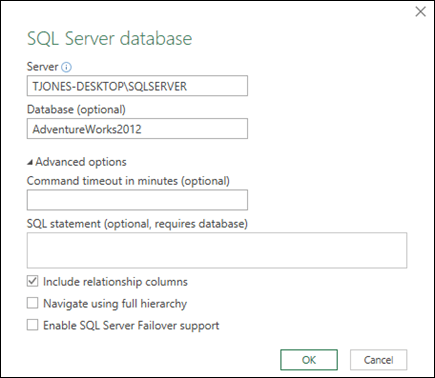Enable Navigate using full hierarchy
The image size is (435, 378).
pyautogui.click(x=32, y=303)
